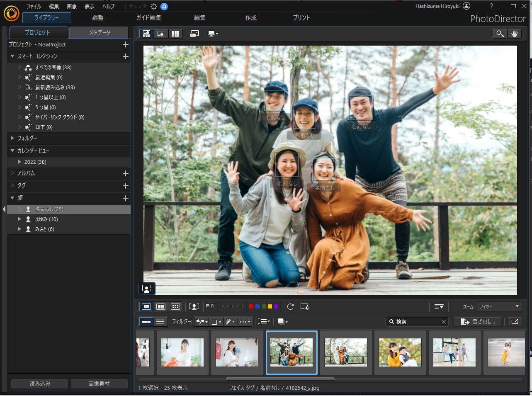
Task: Click the rotate image icon
Action: (290, 306)
